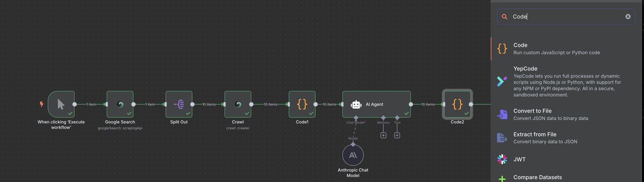Click '10 items' label before Crawl
Image resolution: width=644 pixels, height=182 pixels.
[209, 104]
